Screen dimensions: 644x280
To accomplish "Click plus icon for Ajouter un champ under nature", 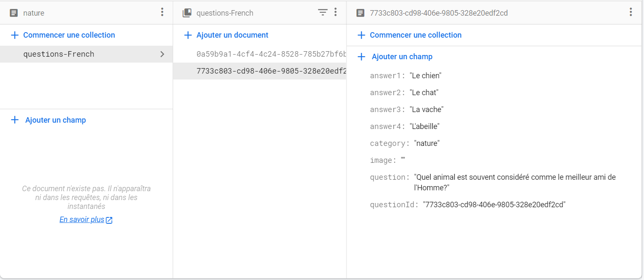I will tap(15, 120).
